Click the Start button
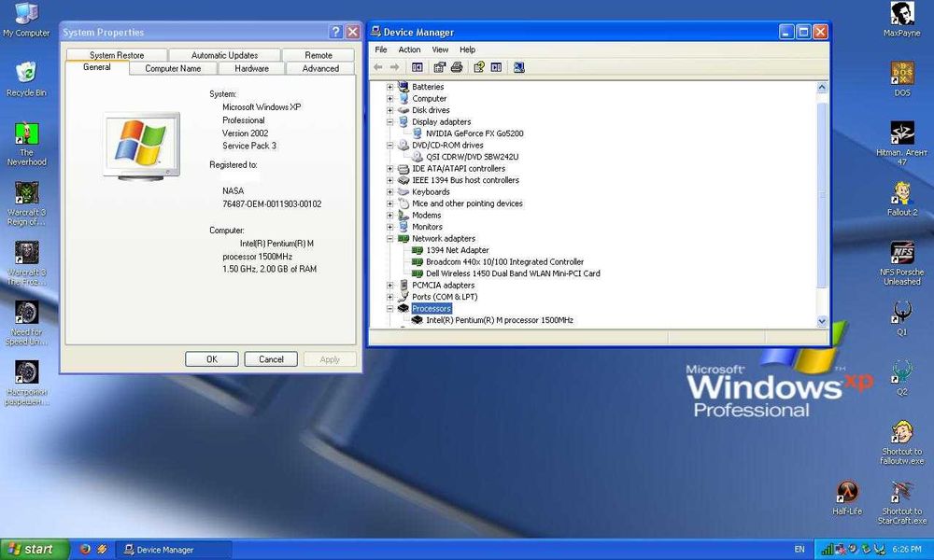 [x=35, y=550]
